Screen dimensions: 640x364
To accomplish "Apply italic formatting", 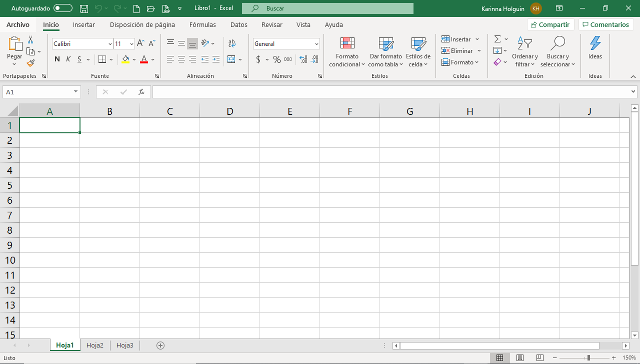I will click(x=67, y=59).
